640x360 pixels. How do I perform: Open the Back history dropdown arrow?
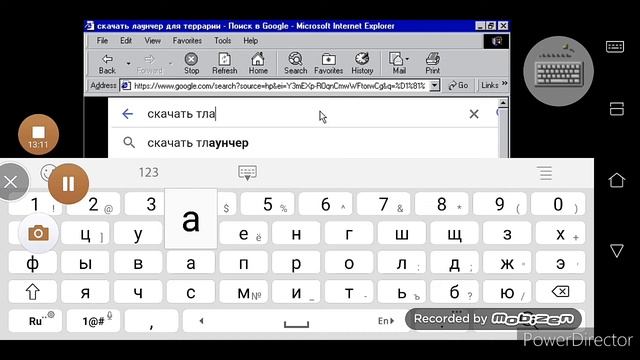[129, 64]
